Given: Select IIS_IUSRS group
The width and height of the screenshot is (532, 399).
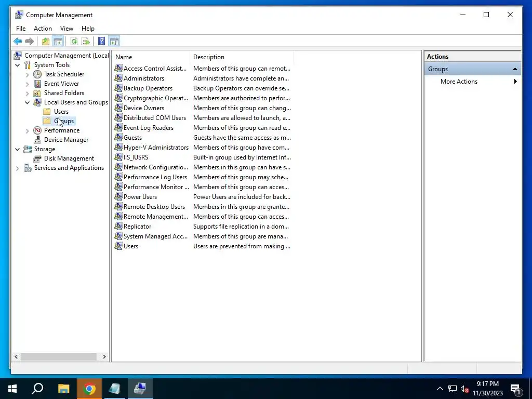Looking at the screenshot, I should tap(136, 157).
